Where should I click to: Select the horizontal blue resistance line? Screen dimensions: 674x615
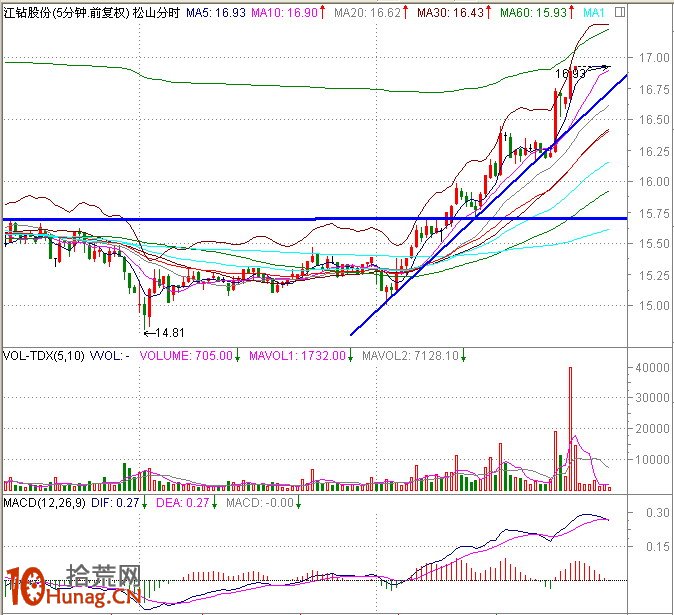315,219
